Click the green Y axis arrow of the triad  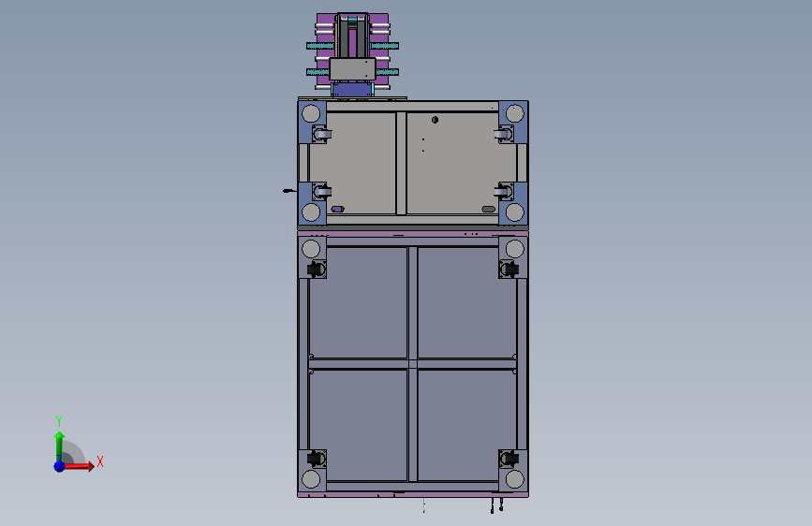tap(59, 447)
